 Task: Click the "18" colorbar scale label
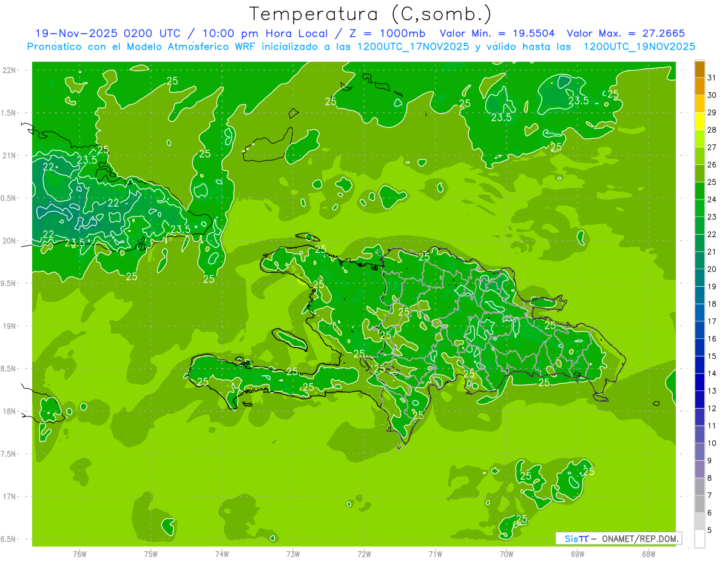pos(712,304)
